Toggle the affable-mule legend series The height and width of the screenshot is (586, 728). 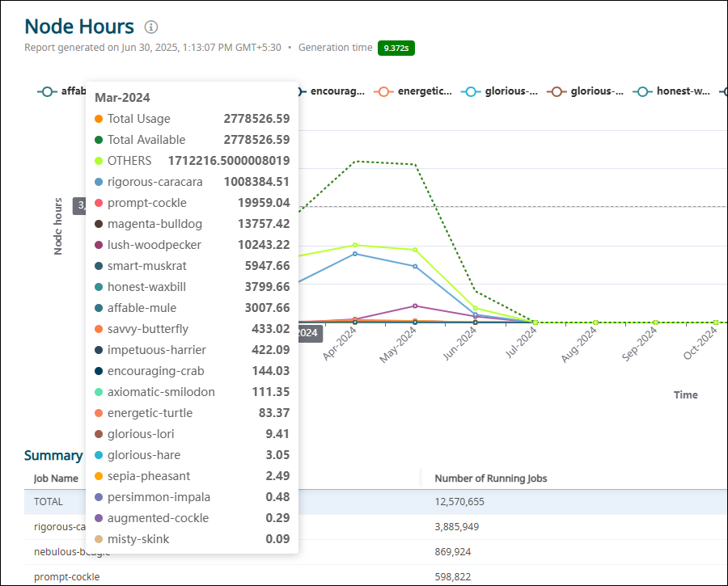tap(61, 91)
